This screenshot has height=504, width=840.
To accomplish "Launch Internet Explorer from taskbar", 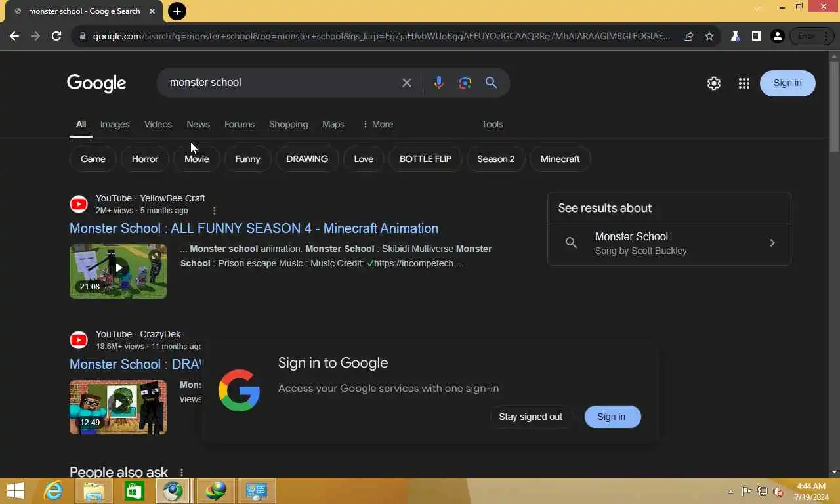I will click(53, 491).
